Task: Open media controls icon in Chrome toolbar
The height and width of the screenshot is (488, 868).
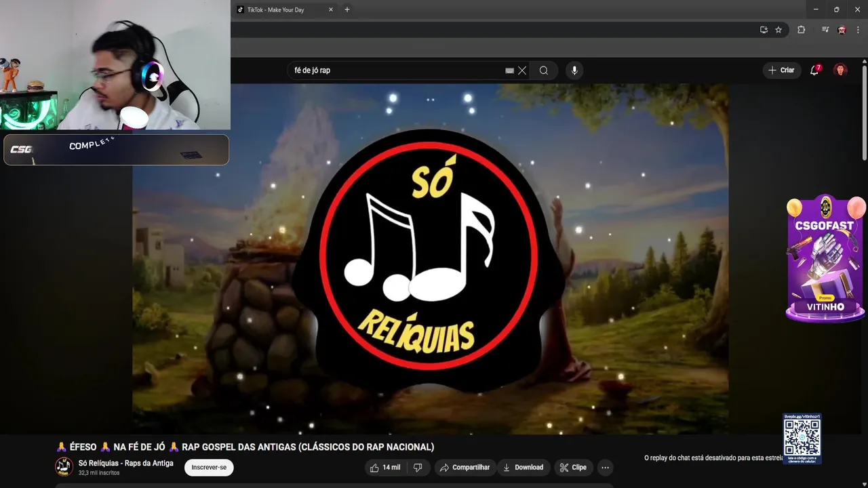Action: [x=825, y=30]
